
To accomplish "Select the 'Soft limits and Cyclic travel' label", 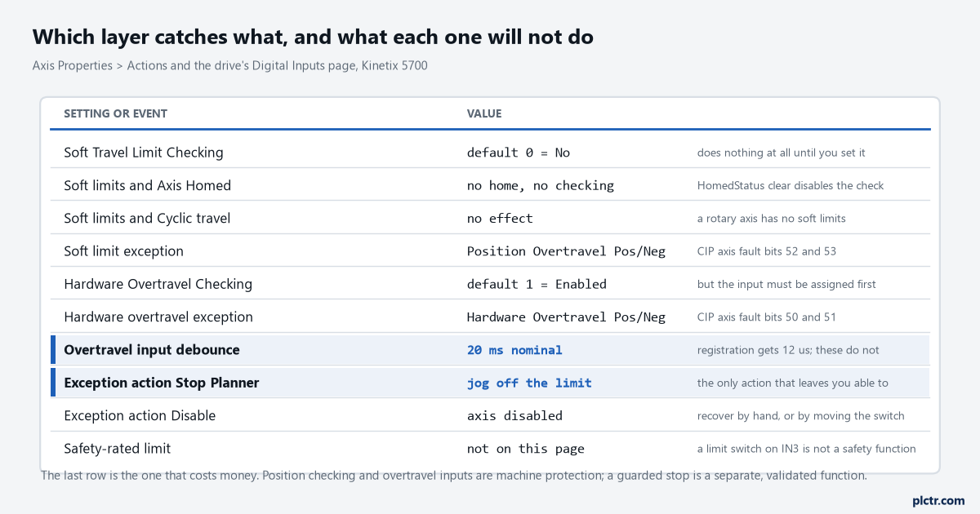I will pyautogui.click(x=147, y=218).
